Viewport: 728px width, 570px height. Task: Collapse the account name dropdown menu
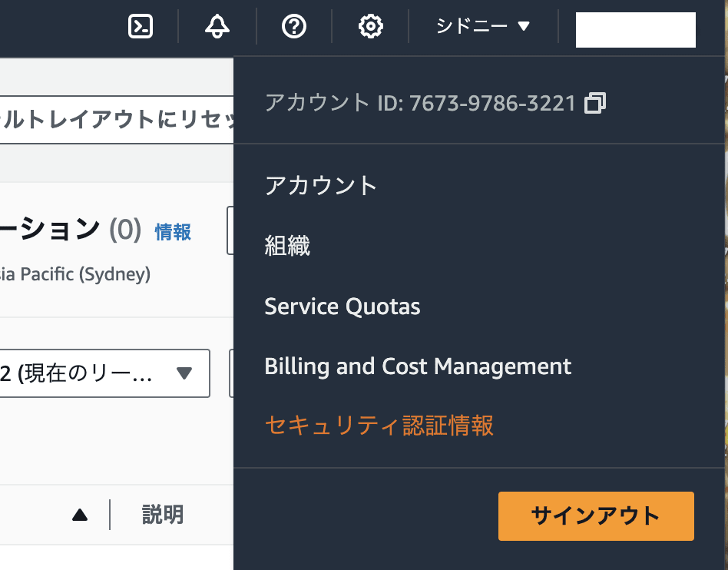(x=635, y=29)
